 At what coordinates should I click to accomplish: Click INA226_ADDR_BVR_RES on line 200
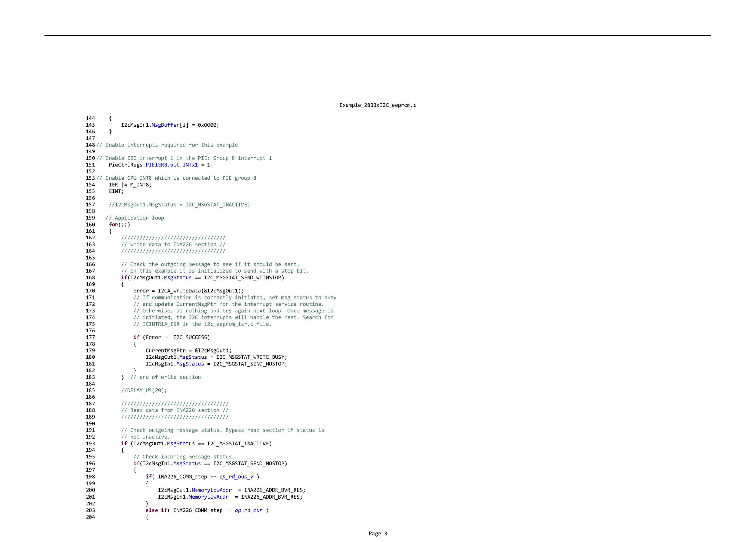click(x=273, y=490)
